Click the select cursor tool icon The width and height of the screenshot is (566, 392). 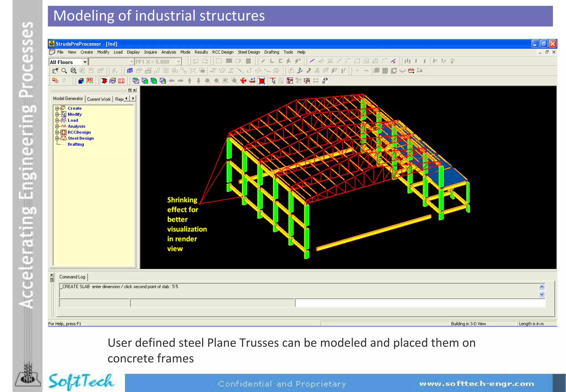[273, 81]
